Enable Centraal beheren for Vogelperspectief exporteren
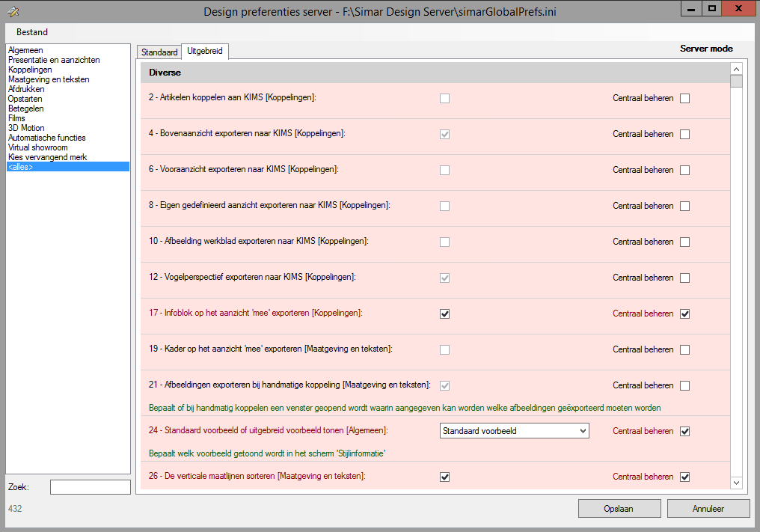The width and height of the screenshot is (760, 532). click(x=684, y=278)
